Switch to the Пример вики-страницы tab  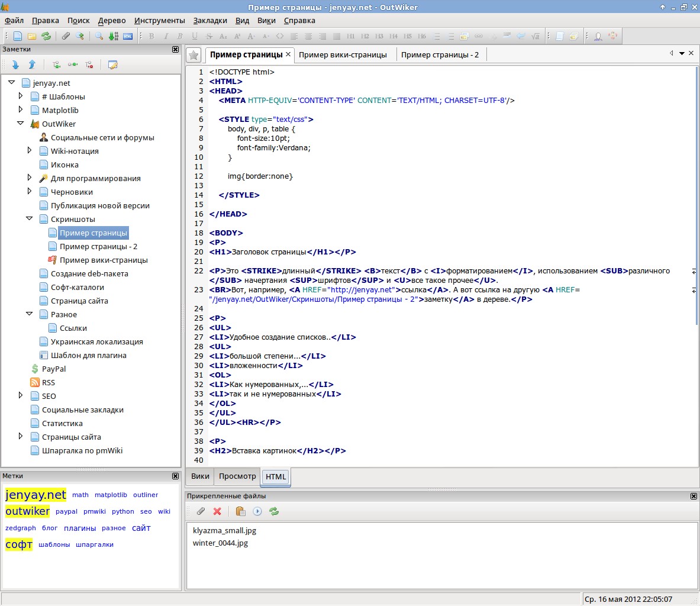click(x=343, y=54)
